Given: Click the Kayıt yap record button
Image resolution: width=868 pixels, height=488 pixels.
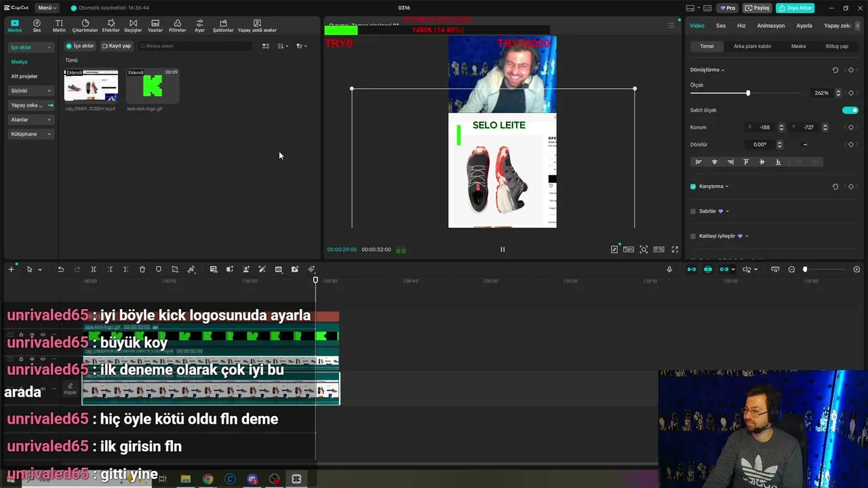Looking at the screenshot, I should point(117,46).
